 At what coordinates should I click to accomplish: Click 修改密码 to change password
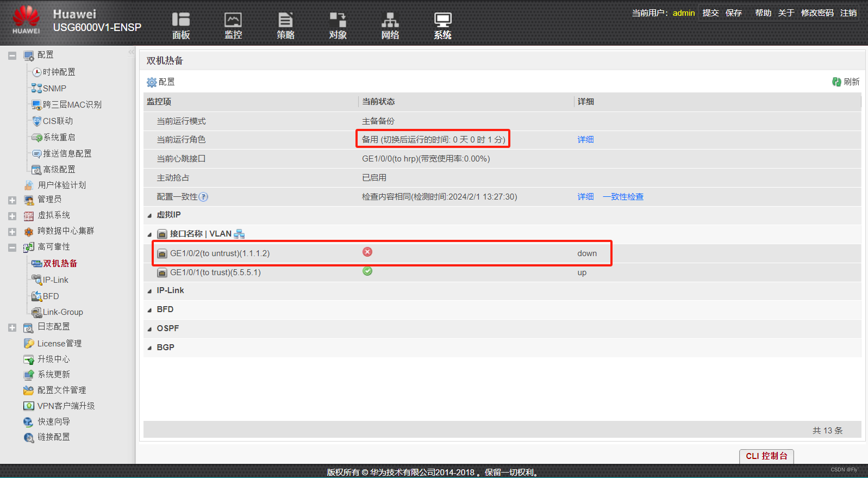pyautogui.click(x=817, y=13)
